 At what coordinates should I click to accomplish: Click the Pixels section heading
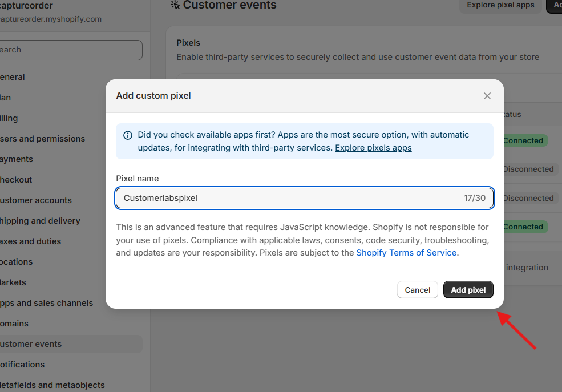coord(188,43)
